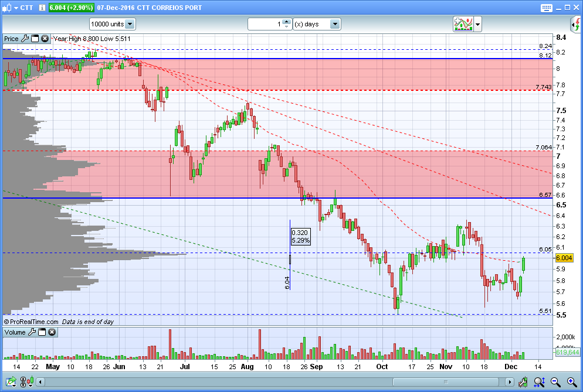Decrease the timeframe multiplier with down arrow

point(286,27)
